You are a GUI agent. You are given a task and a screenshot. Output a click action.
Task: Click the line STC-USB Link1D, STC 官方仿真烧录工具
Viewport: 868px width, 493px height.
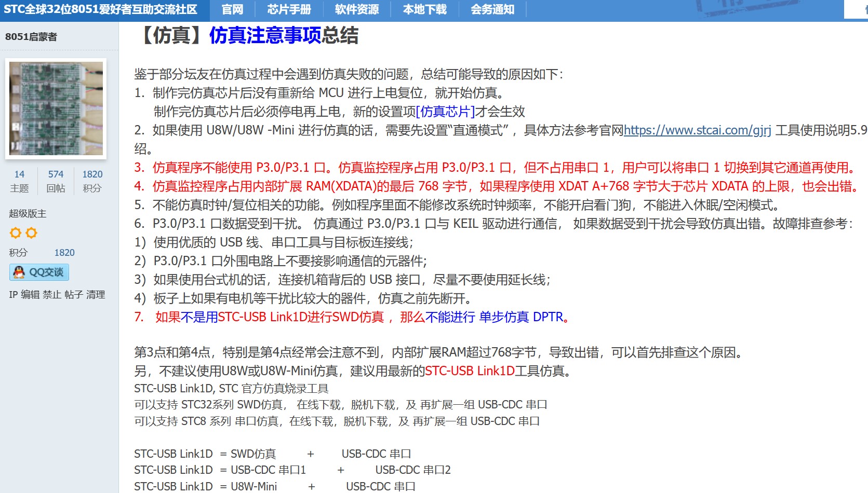(231, 389)
